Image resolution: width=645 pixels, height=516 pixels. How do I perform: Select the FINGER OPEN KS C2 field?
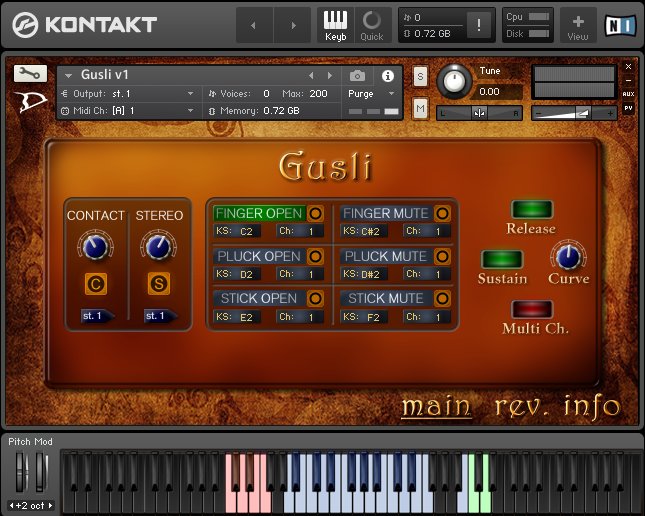237,231
